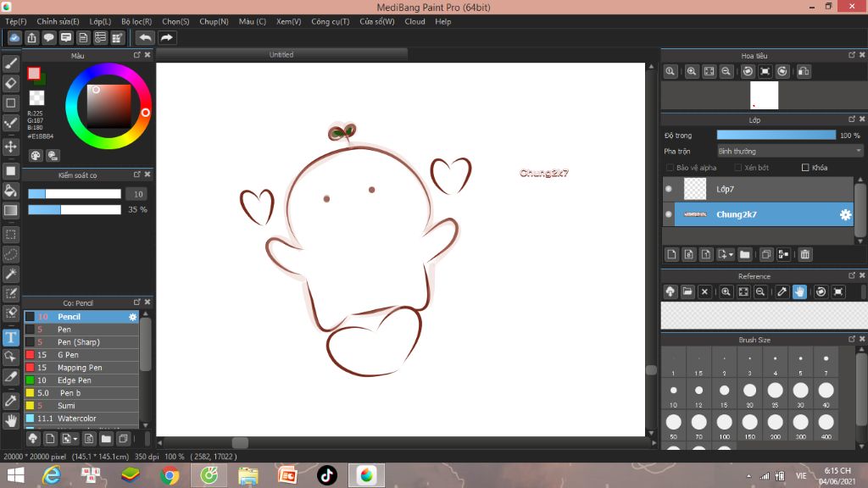Pick color with Reference panel eyedropper
This screenshot has width=868, height=488.
pos(782,291)
